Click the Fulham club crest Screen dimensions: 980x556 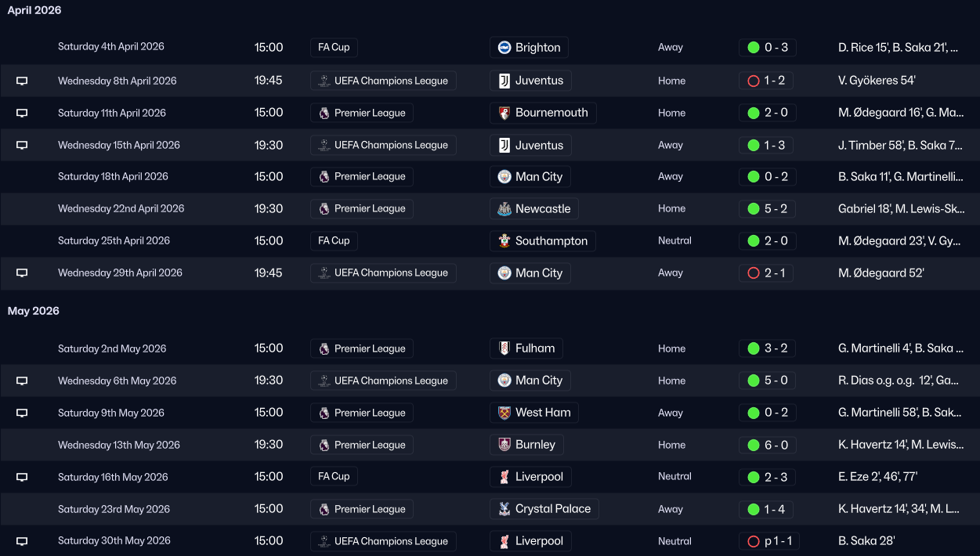[x=504, y=348]
